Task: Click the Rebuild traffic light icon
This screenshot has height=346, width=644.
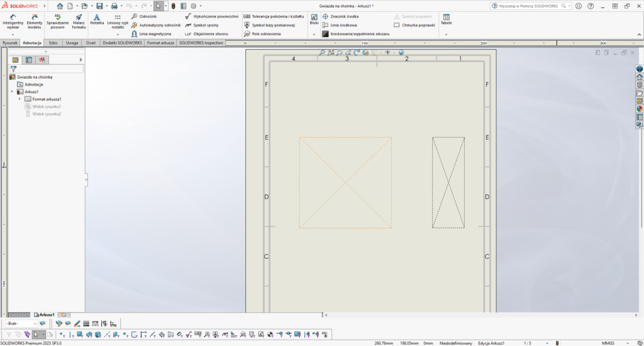Action: tap(174, 6)
